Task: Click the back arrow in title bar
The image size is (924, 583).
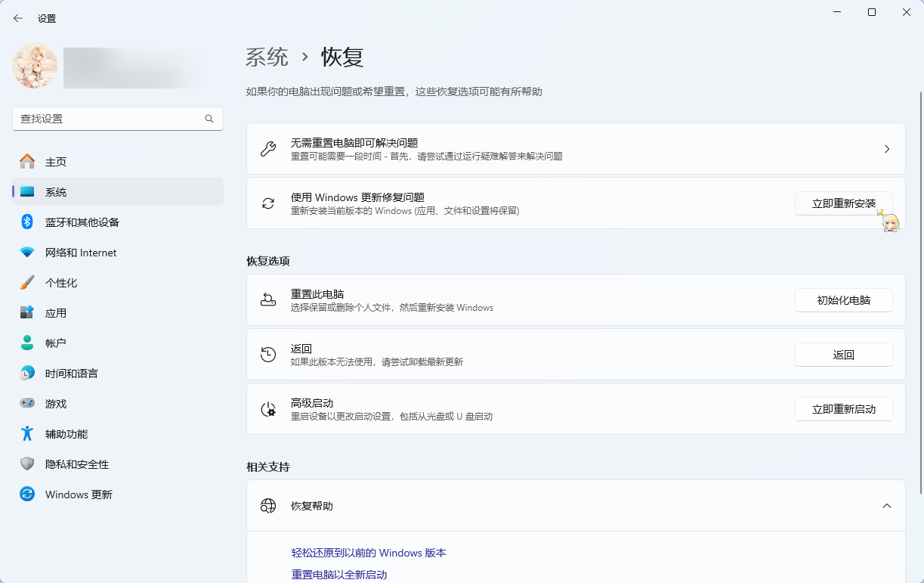Action: [x=18, y=18]
